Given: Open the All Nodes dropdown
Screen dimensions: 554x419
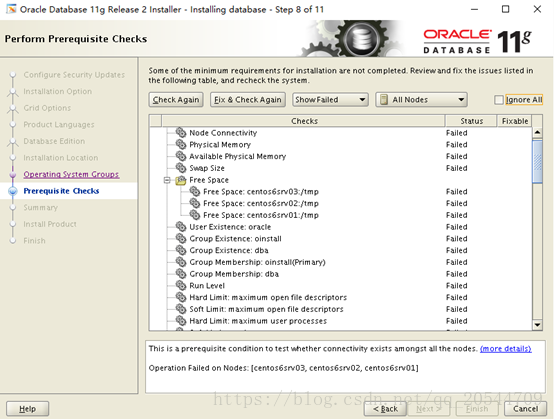Looking at the screenshot, I should pyautogui.click(x=422, y=100).
